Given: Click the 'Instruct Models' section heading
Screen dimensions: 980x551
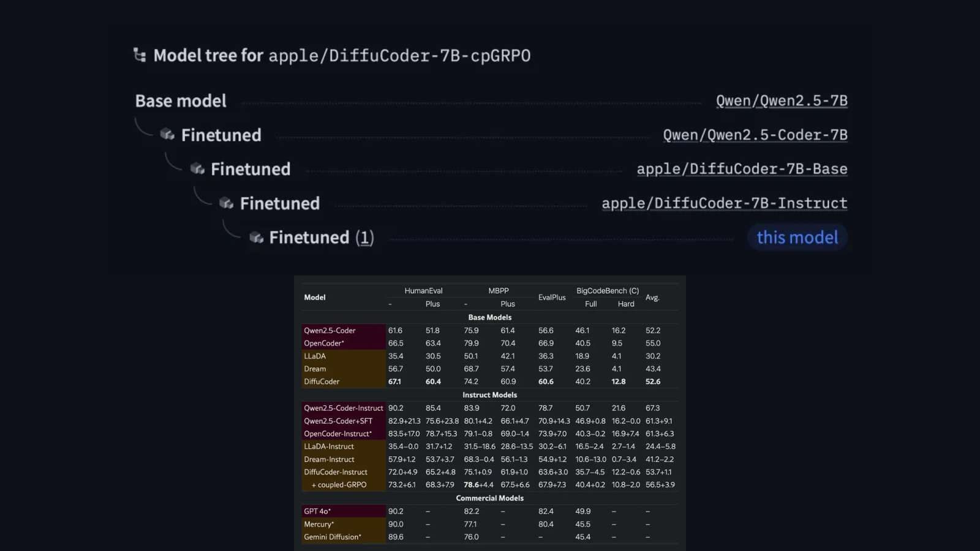Looking at the screenshot, I should (490, 395).
